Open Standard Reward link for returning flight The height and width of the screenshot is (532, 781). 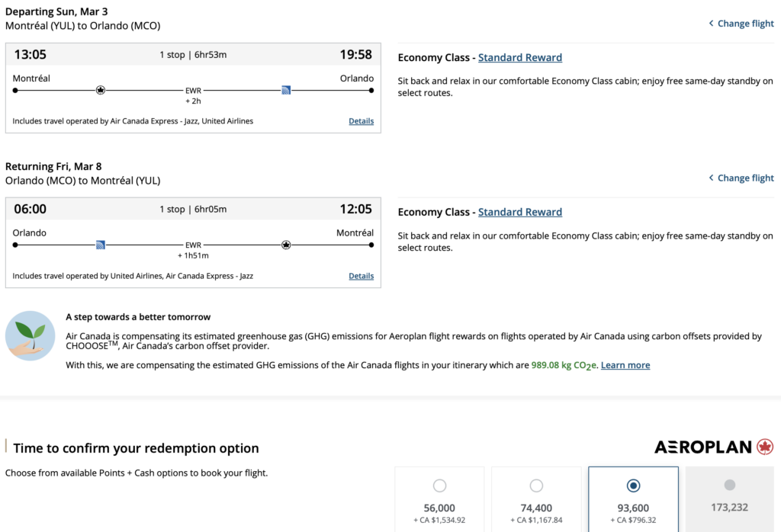pos(520,213)
